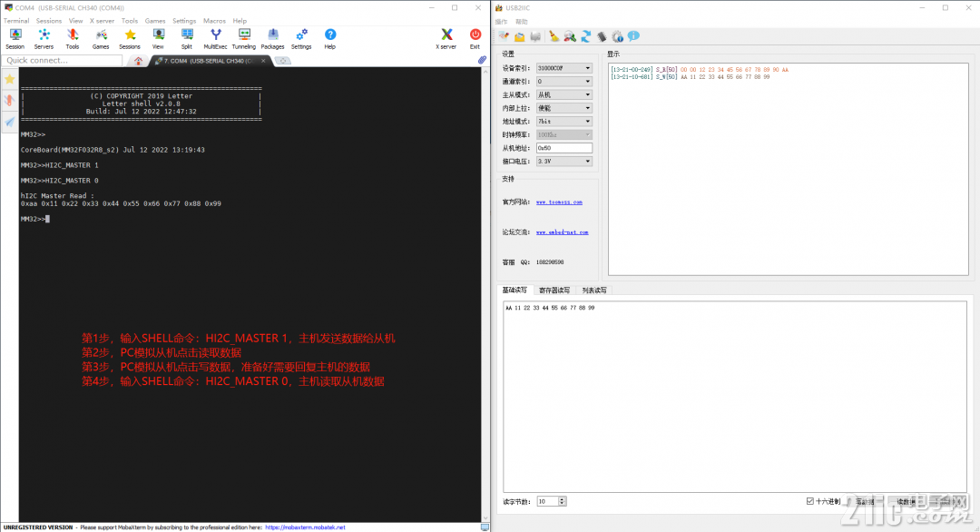
Task: Open the 帮助 menu in USB2IIC
Action: [x=521, y=21]
